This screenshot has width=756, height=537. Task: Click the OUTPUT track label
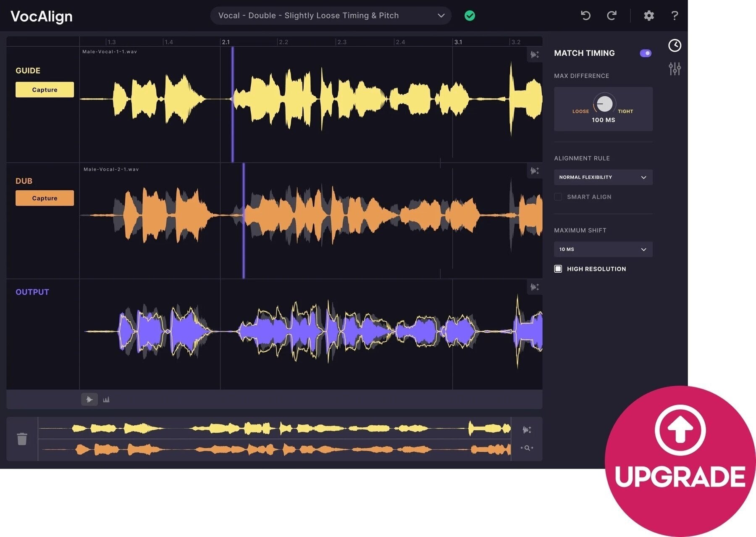[x=32, y=292]
